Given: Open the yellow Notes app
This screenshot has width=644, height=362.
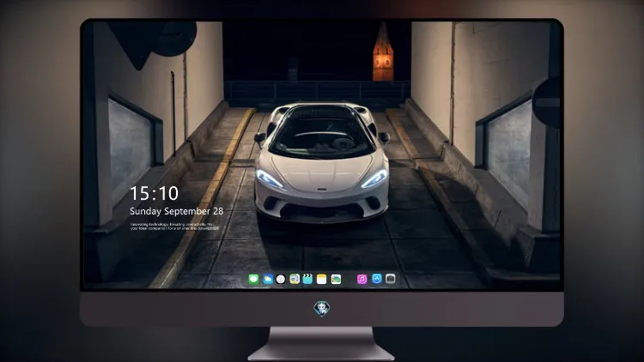Looking at the screenshot, I should click(322, 279).
